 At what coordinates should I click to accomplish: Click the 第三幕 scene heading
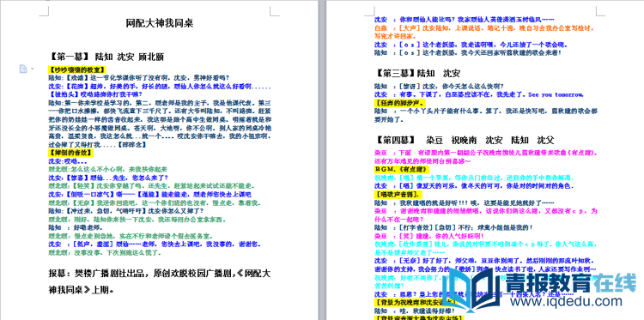[x=417, y=74]
